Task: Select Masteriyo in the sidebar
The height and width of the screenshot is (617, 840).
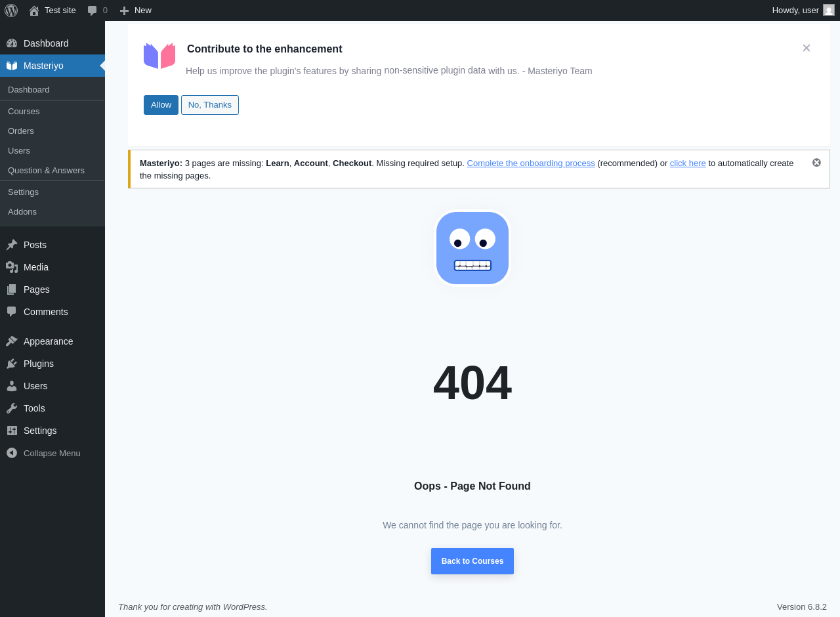Action: point(52,66)
